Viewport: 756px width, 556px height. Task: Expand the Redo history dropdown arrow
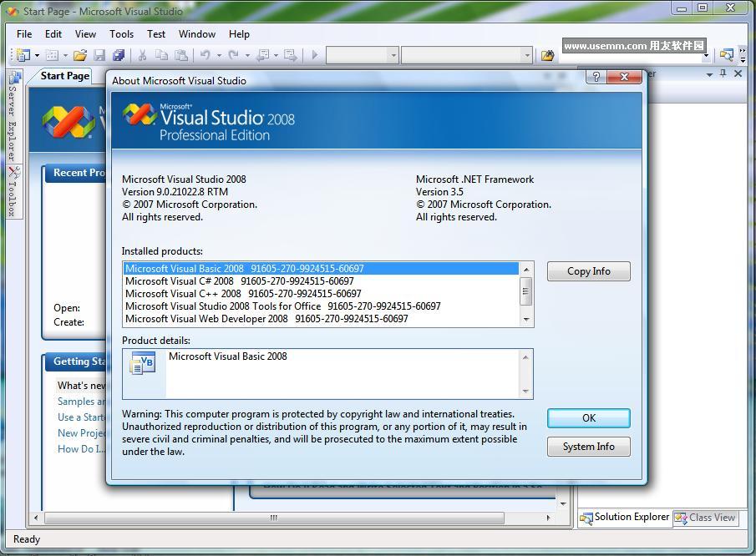[247, 55]
